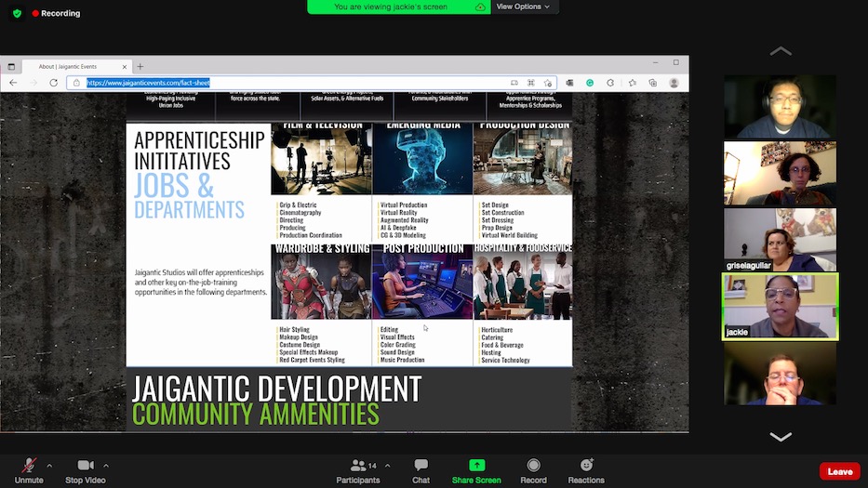Screen dimensions: 868x488
Task: Expand the arrow beside Participants
Action: (388, 466)
